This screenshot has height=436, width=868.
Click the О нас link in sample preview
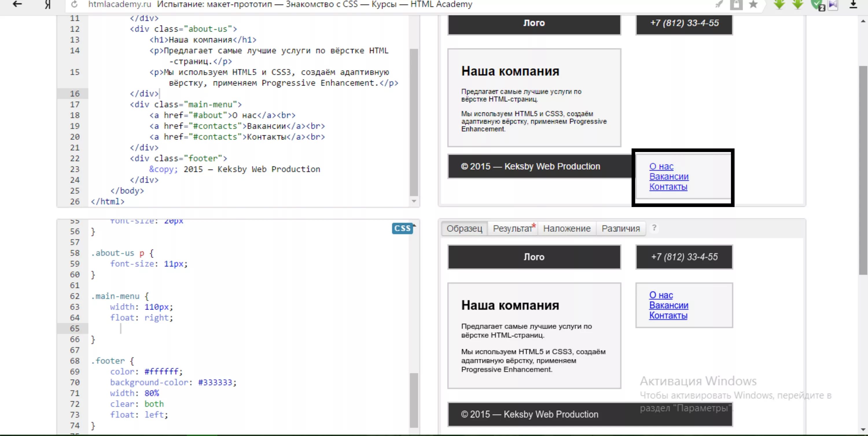[x=661, y=295]
